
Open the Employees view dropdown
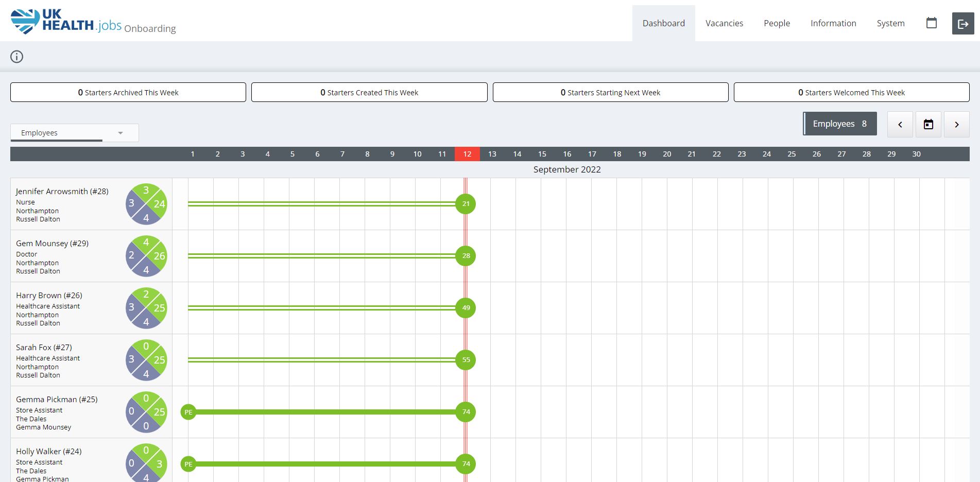(x=74, y=132)
